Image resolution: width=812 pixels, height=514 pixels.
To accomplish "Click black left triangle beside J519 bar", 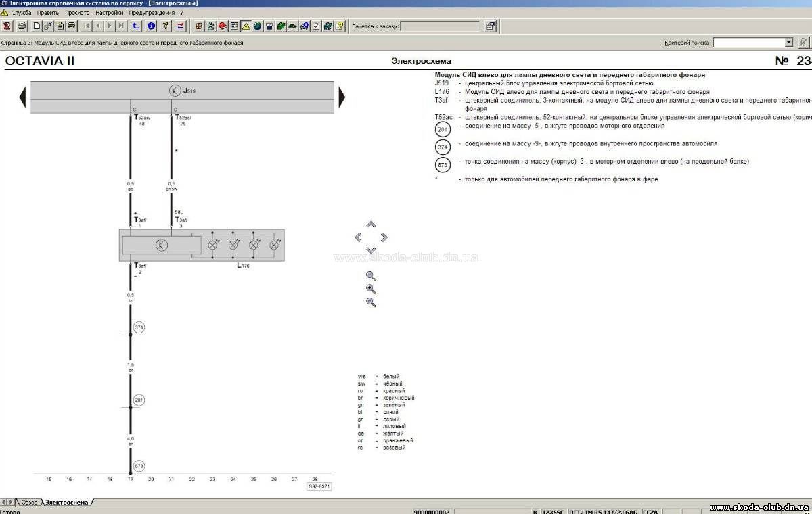I will pos(23,97).
